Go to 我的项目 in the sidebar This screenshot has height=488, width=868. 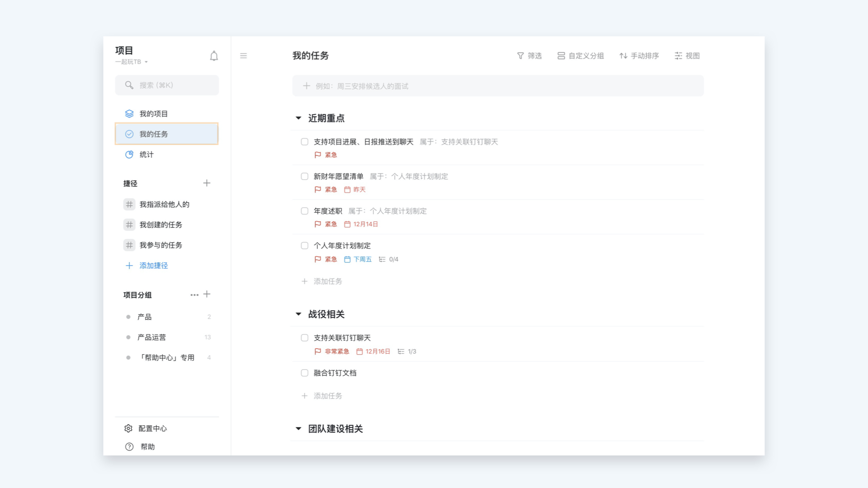(x=153, y=114)
